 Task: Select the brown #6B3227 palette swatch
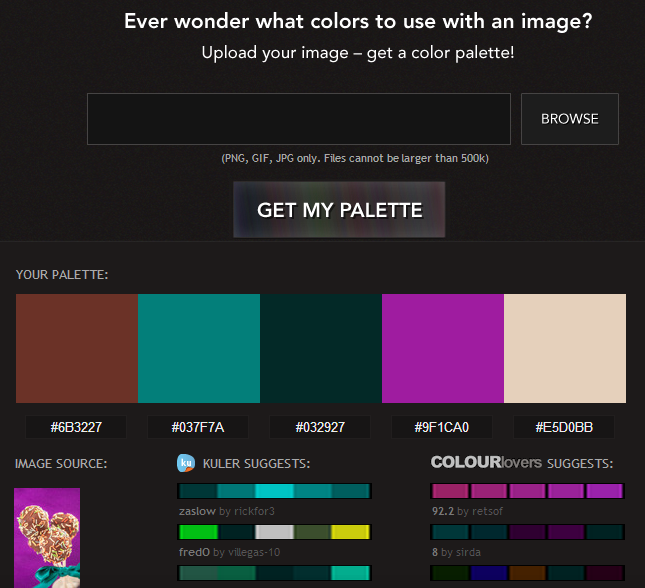point(77,348)
